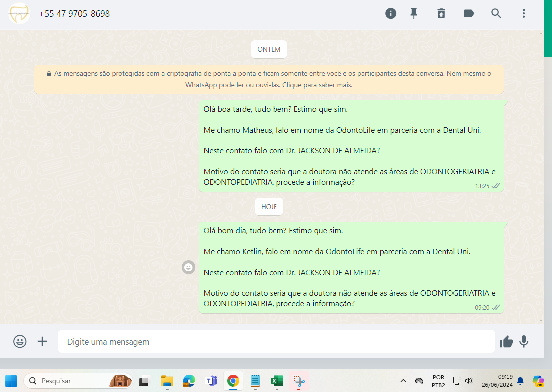React to the Ketlin message with emoji button
This screenshot has height=392, width=552.
[188, 267]
